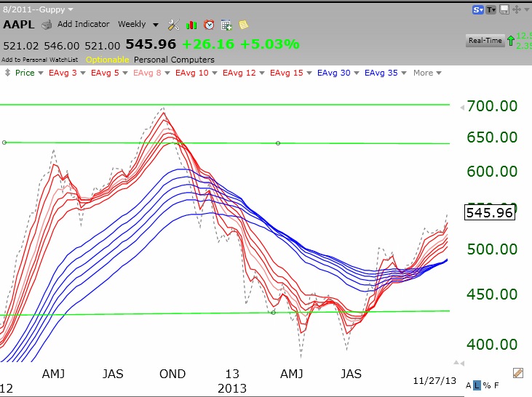
Task: Select the middle handle on the 650 trendline
Action: 278,143
